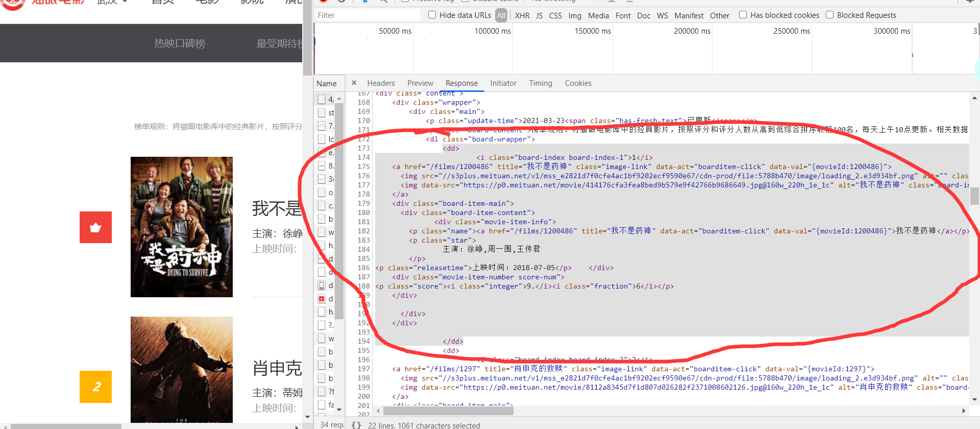Click code line 186 with 2018-07-05

[x=494, y=268]
